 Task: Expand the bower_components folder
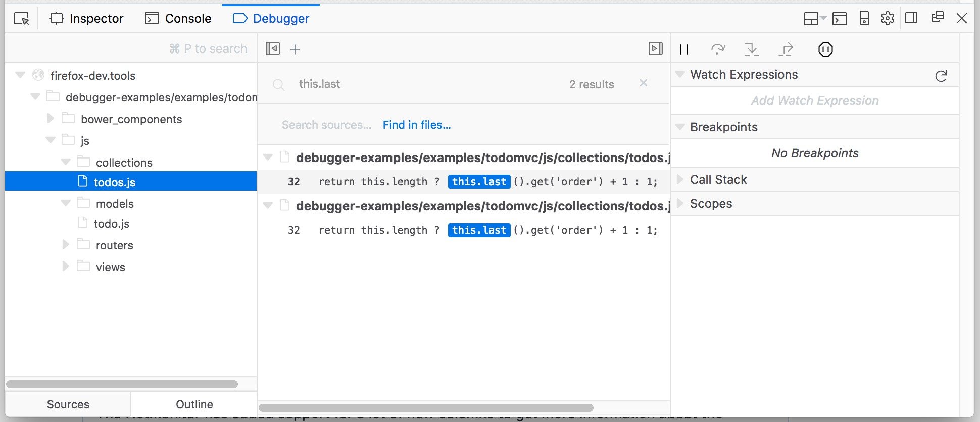coord(51,118)
